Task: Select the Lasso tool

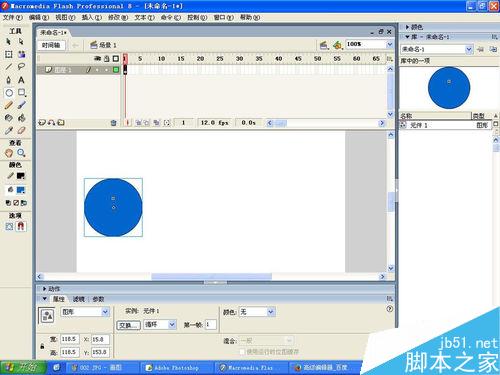Action: 21,67
